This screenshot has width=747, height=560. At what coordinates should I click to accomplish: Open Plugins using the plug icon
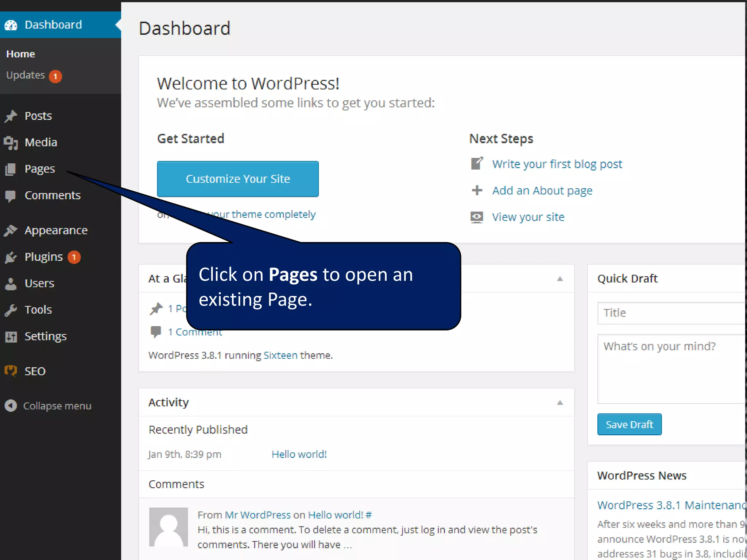tap(11, 257)
